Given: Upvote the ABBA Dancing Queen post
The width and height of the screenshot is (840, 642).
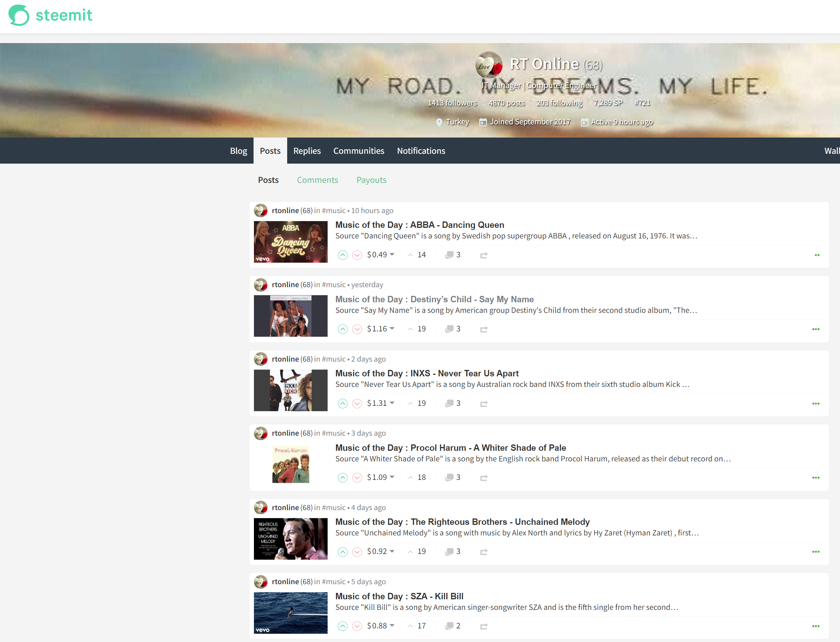Looking at the screenshot, I should pos(342,255).
